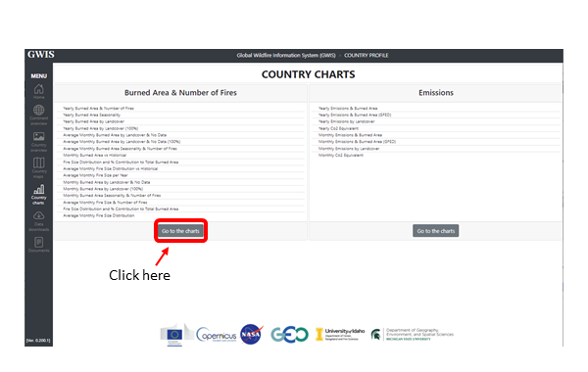Click Global Wildfire Information System breadcrumb
Viewport: 588px width, 372px height.
(286, 56)
